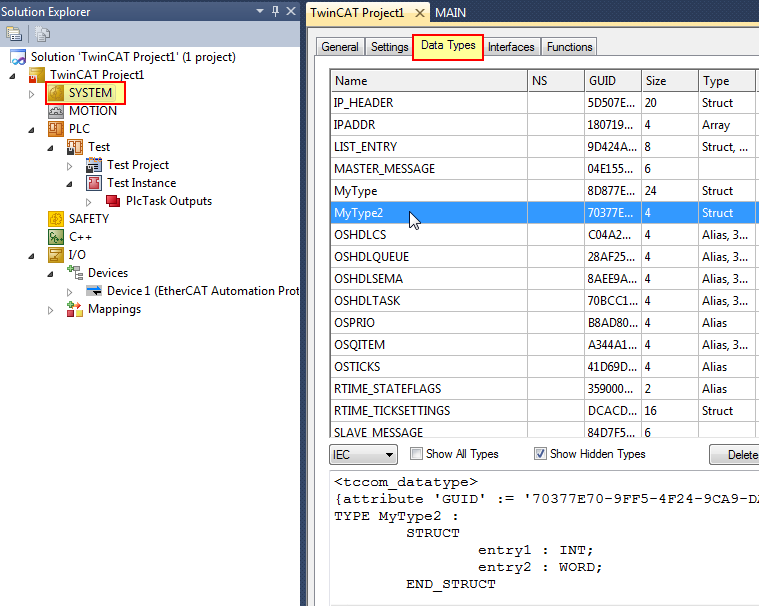
Task: Collapse the Test tree node
Action: (x=50, y=148)
